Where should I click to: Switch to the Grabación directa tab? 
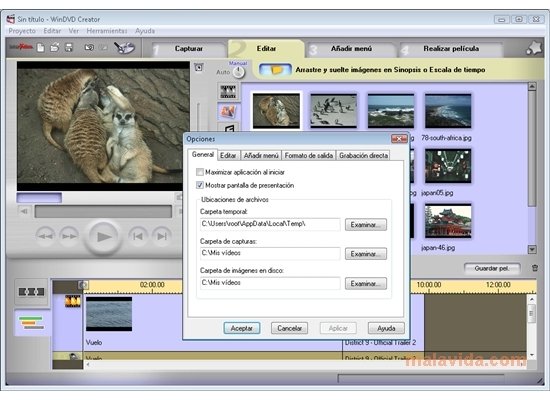click(x=363, y=155)
